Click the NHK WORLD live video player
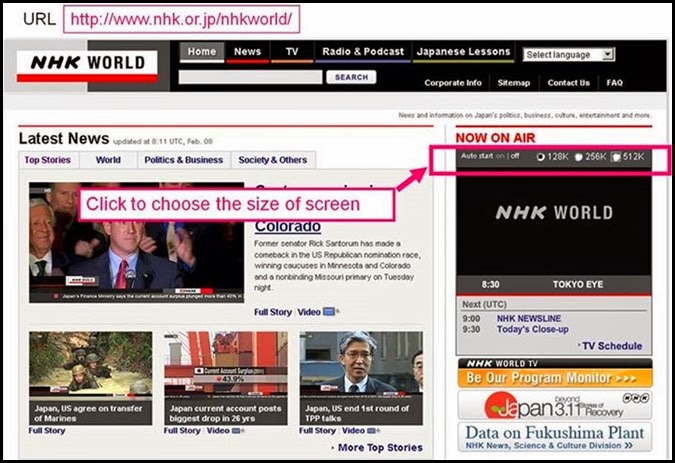The height and width of the screenshot is (463, 675). (554, 225)
